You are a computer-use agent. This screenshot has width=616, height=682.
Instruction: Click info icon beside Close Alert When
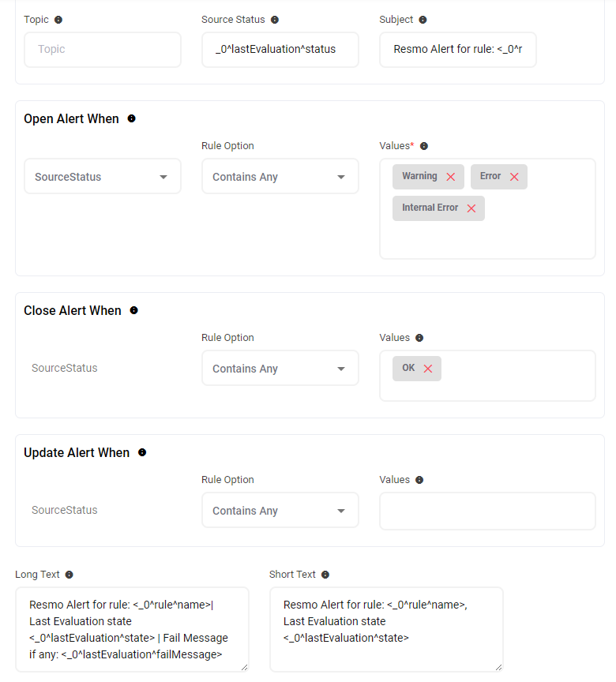(133, 310)
